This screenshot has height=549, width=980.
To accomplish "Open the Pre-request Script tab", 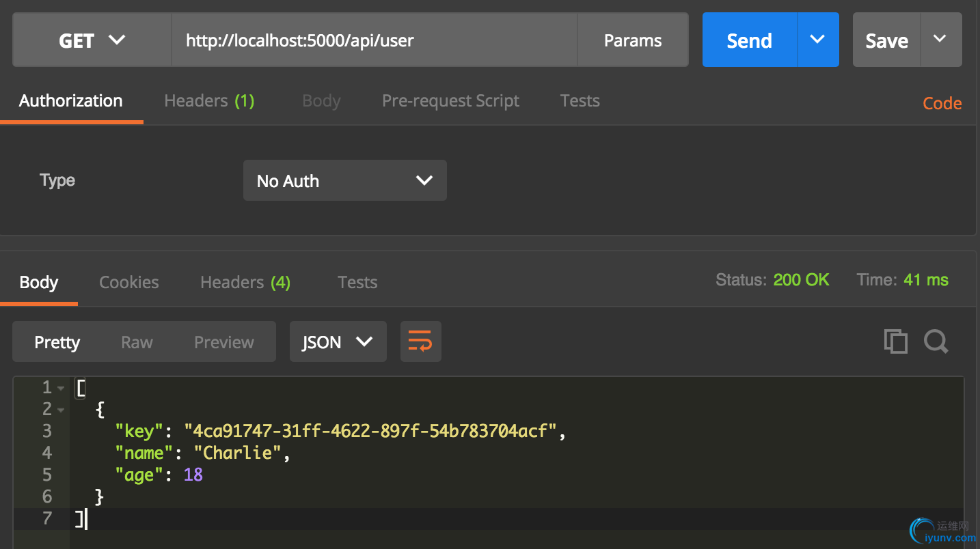I will 450,101.
